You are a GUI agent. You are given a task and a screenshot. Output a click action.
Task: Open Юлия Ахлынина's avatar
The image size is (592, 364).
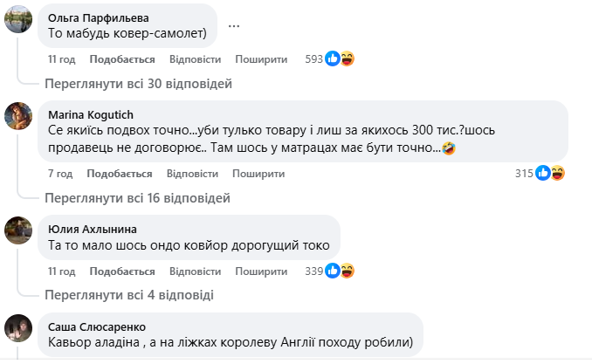pyautogui.click(x=19, y=230)
